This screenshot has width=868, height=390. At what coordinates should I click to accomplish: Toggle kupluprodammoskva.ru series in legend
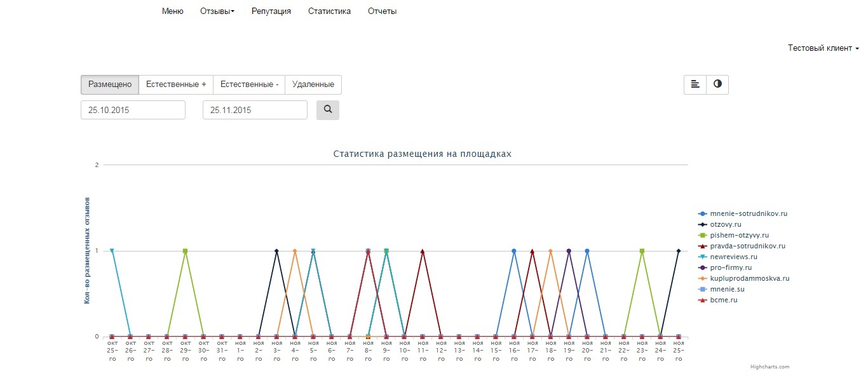[x=743, y=279]
